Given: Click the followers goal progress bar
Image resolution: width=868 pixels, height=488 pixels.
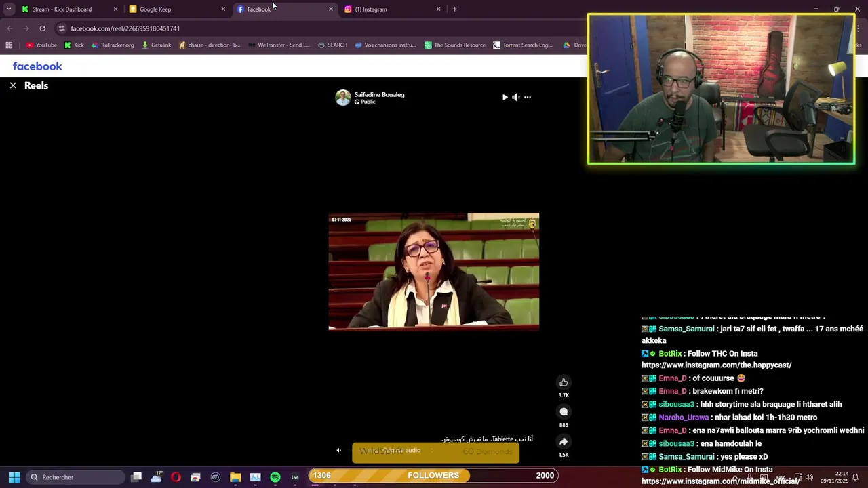Looking at the screenshot, I should (x=434, y=476).
